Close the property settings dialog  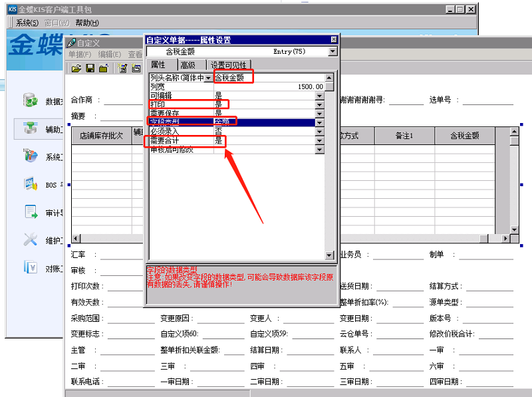(x=334, y=40)
